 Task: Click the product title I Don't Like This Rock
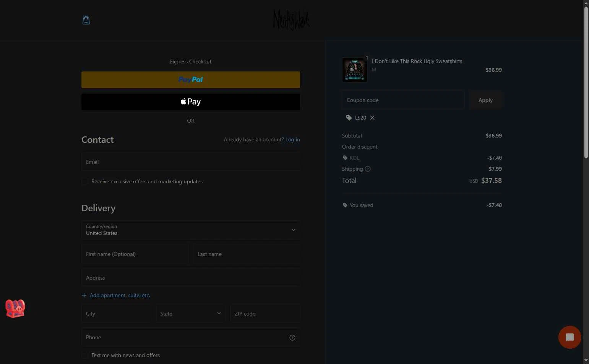click(x=417, y=61)
